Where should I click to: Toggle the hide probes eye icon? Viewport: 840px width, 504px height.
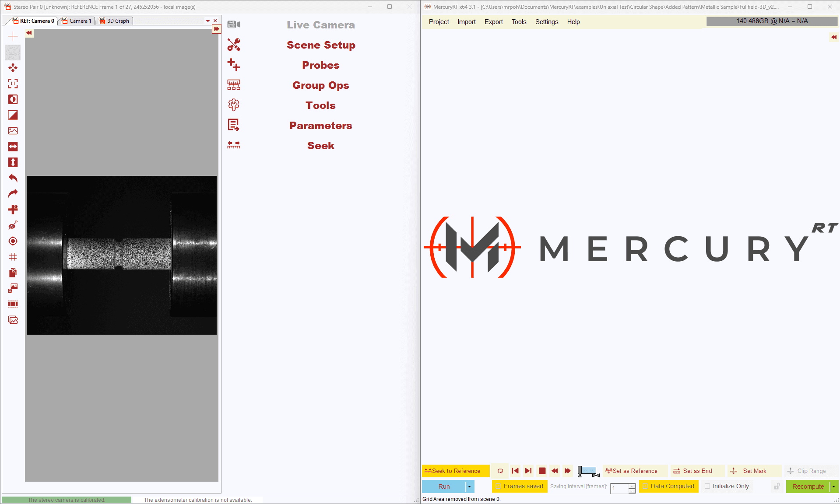pyautogui.click(x=13, y=225)
